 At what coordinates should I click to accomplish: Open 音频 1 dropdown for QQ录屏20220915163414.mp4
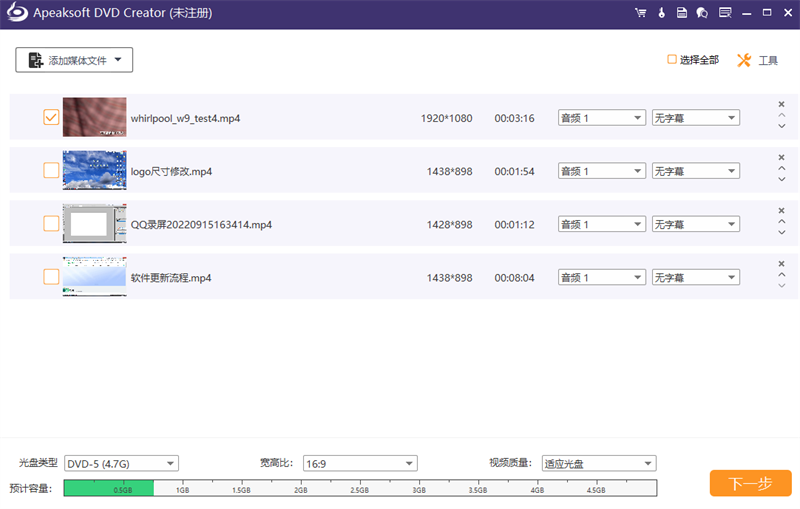click(x=602, y=224)
